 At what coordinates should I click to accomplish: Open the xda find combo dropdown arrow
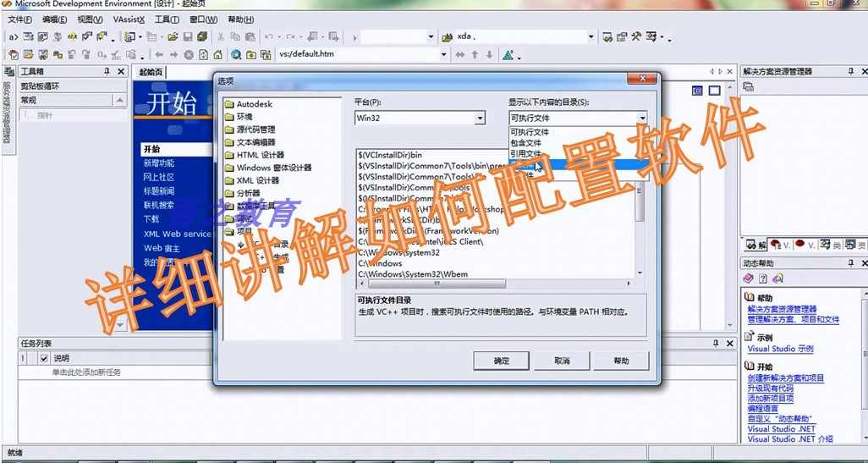tap(591, 36)
